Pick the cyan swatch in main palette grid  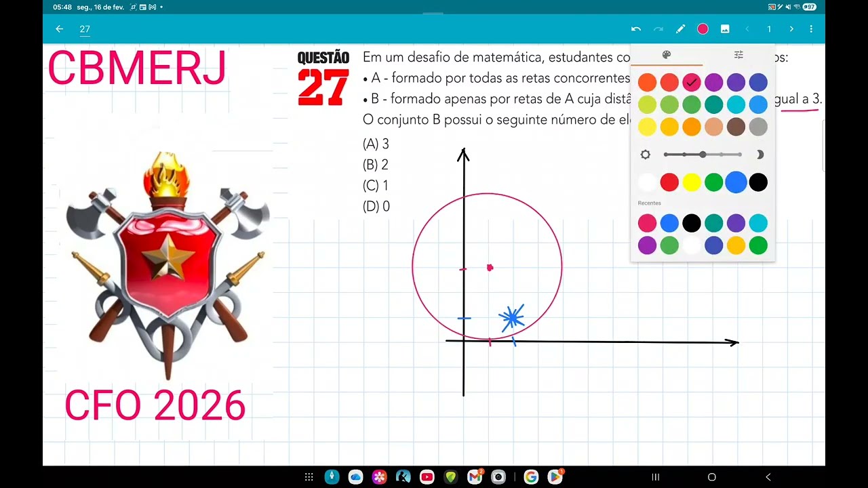736,104
